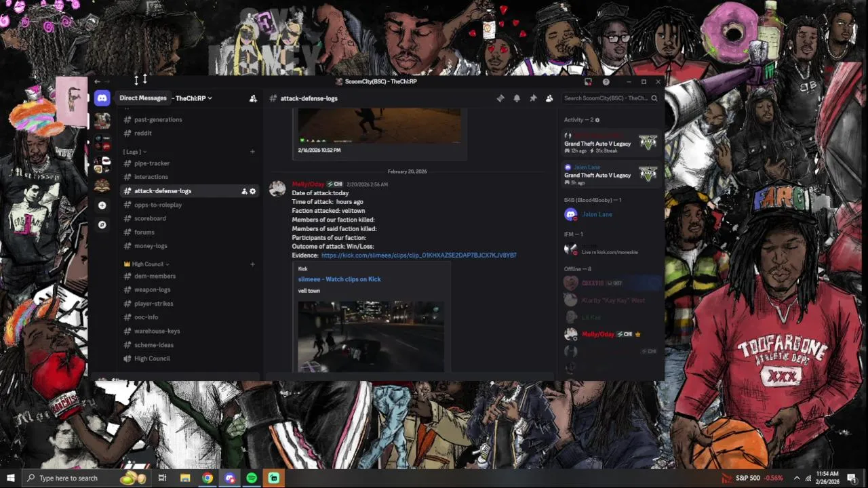Click the S&P 500 taskbar widget
868x488 pixels.
click(x=753, y=478)
